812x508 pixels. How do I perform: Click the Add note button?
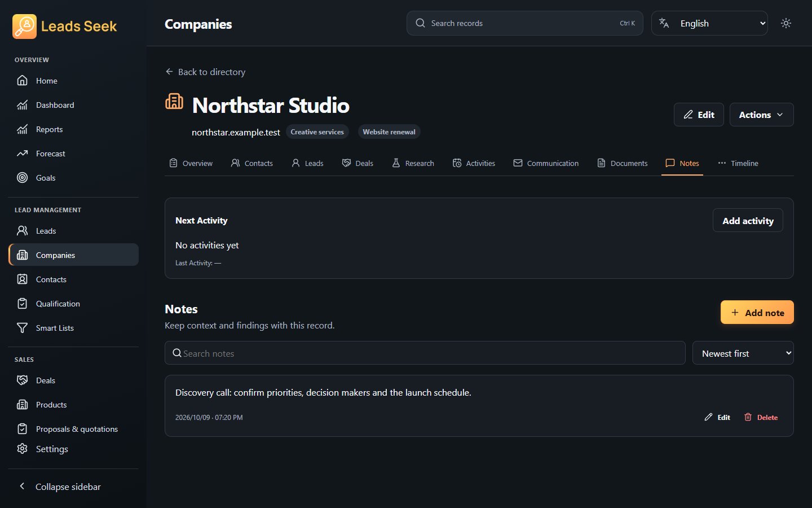(x=757, y=312)
